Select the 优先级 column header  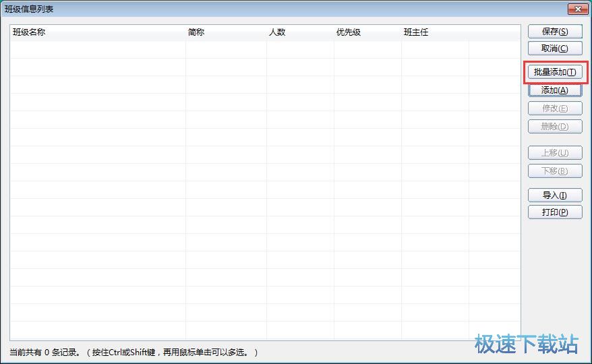pyautogui.click(x=367, y=32)
